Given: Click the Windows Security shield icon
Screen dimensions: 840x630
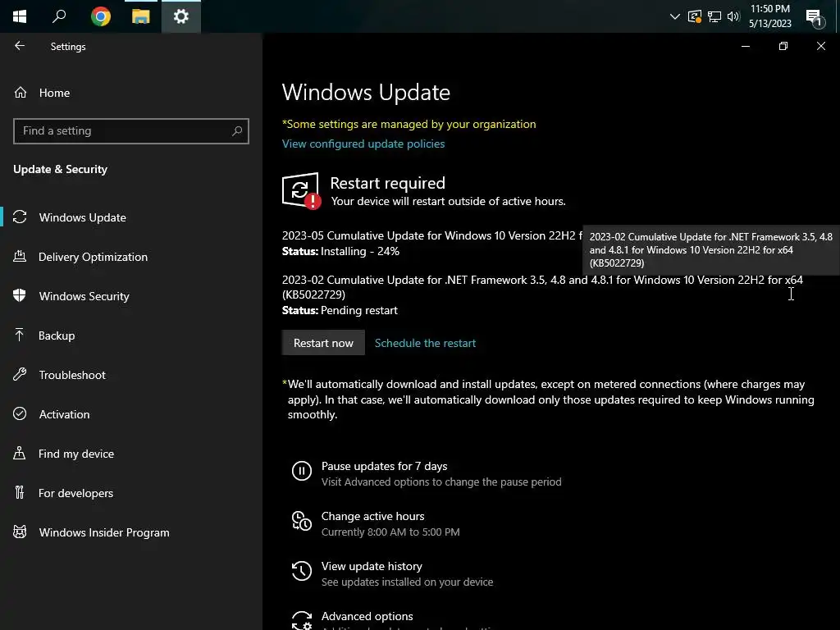Looking at the screenshot, I should pyautogui.click(x=20, y=295).
